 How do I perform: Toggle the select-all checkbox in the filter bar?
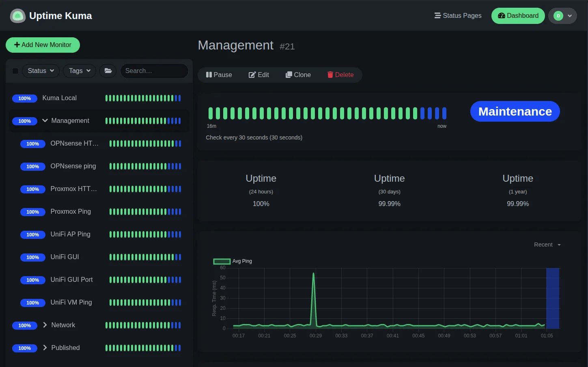(x=15, y=71)
